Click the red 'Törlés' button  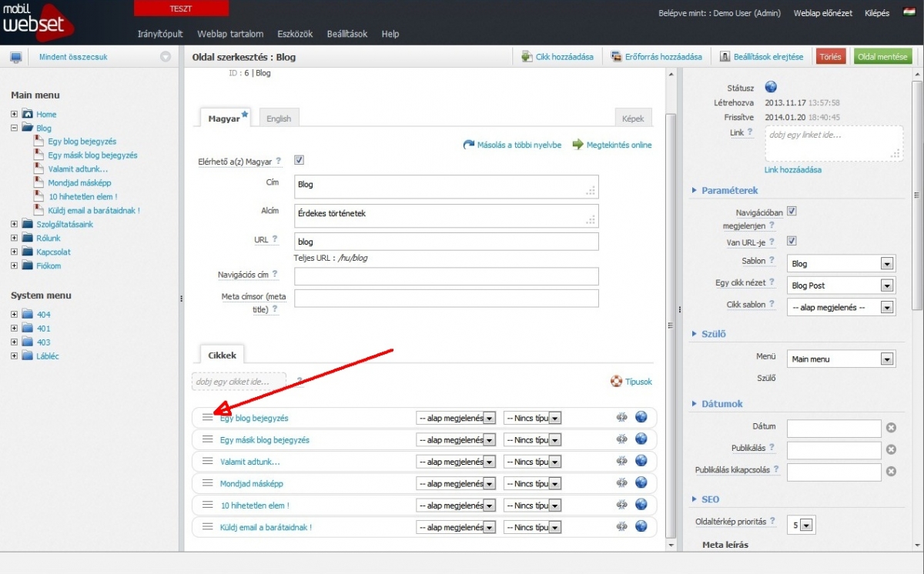830,57
